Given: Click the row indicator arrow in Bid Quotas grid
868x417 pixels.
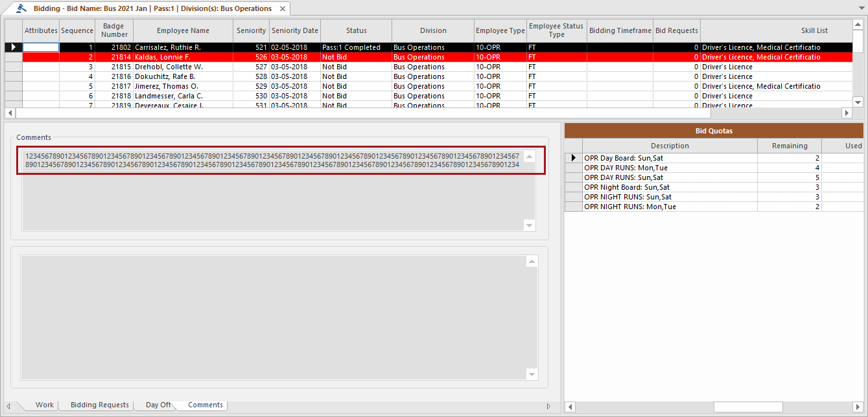Looking at the screenshot, I should click(573, 157).
